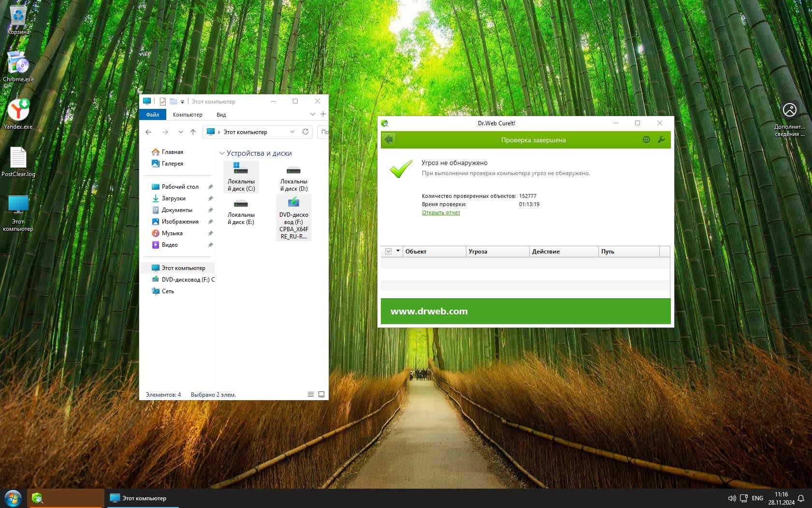Switch to details view in Explorer status bar
The width and height of the screenshot is (812, 508).
tap(311, 394)
